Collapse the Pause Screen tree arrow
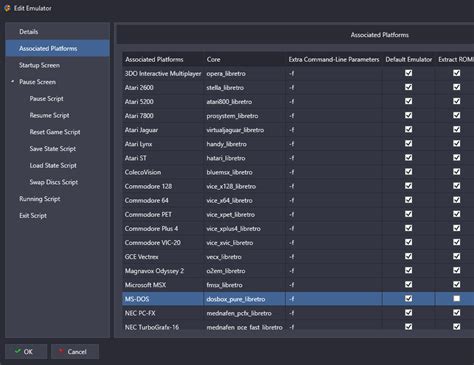The height and width of the screenshot is (365, 474). (x=13, y=82)
